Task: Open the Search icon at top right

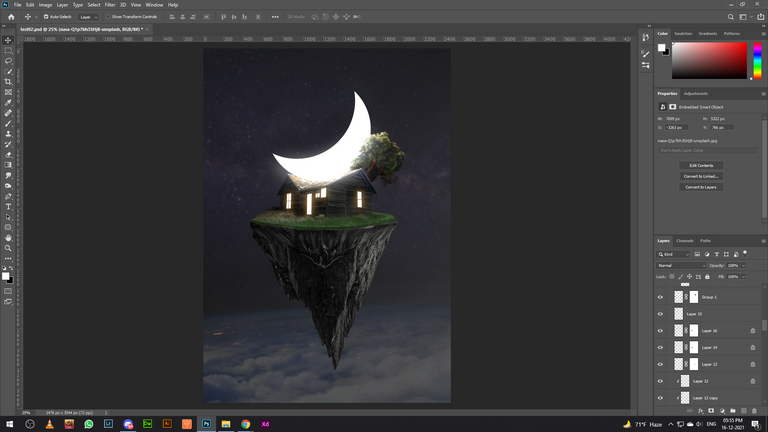Action: 730,17
